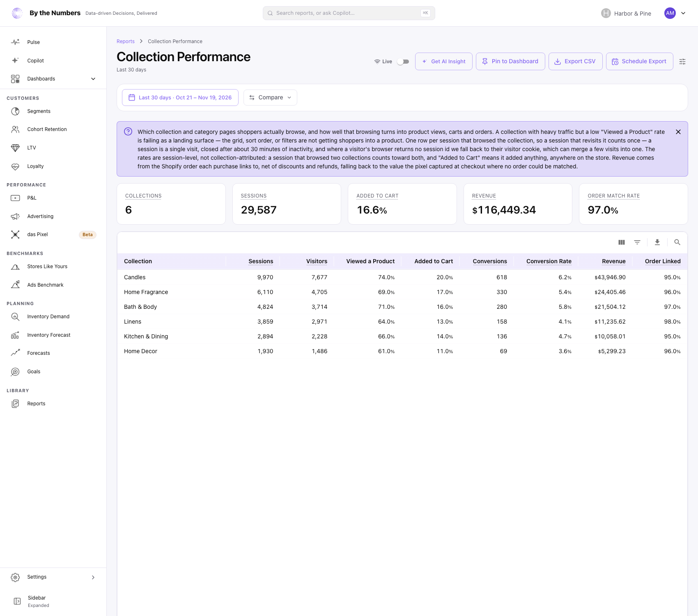
Task: Click the table search magnifier icon
Action: [x=677, y=242]
